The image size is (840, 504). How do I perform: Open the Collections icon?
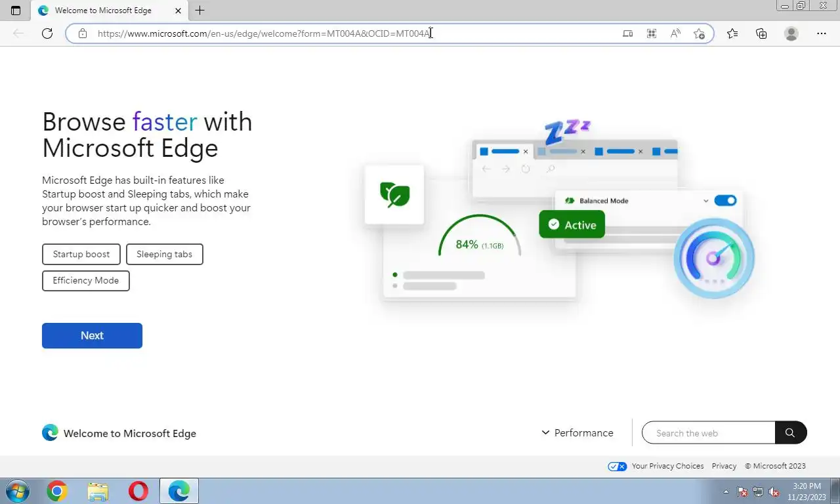point(761,33)
